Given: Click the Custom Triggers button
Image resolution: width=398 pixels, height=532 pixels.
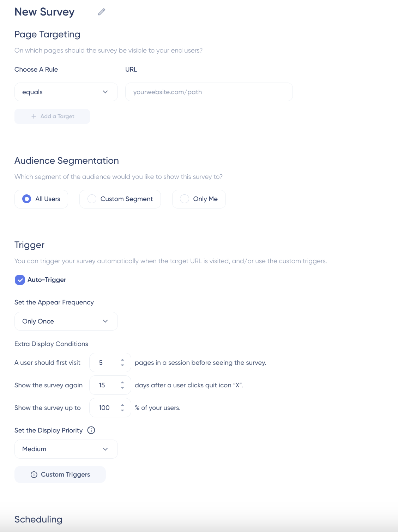Looking at the screenshot, I should (60, 474).
